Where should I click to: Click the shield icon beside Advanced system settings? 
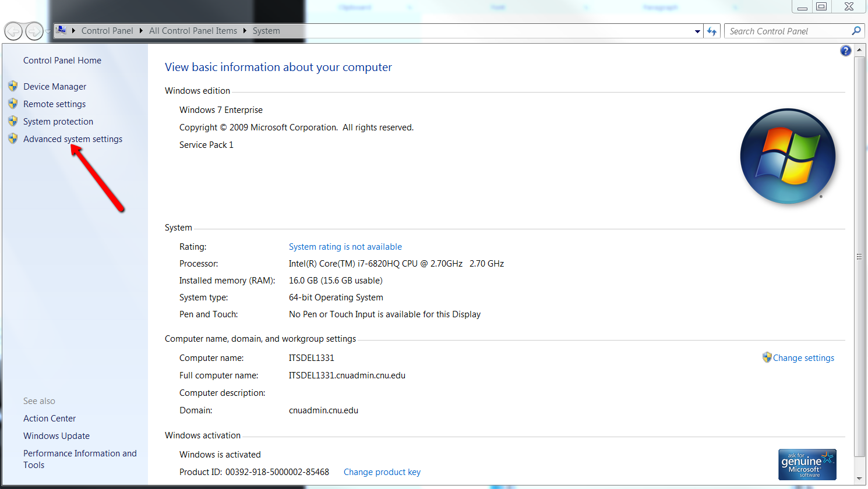tap(13, 139)
